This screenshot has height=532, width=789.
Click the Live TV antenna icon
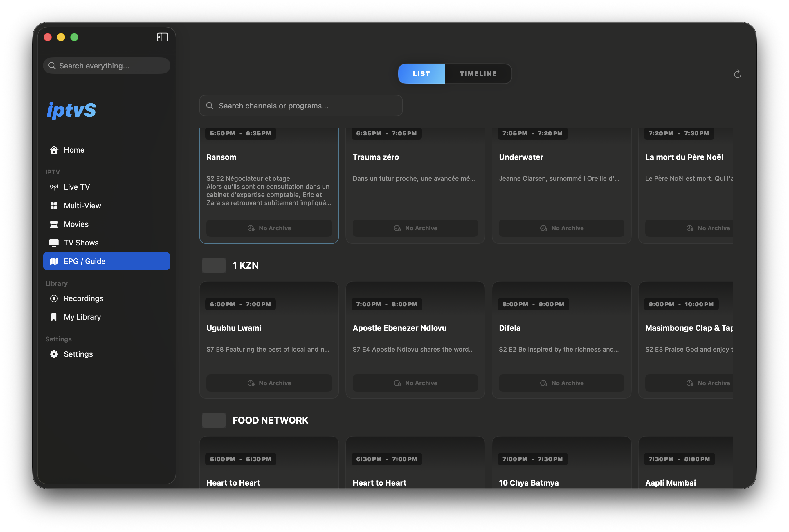coord(54,187)
